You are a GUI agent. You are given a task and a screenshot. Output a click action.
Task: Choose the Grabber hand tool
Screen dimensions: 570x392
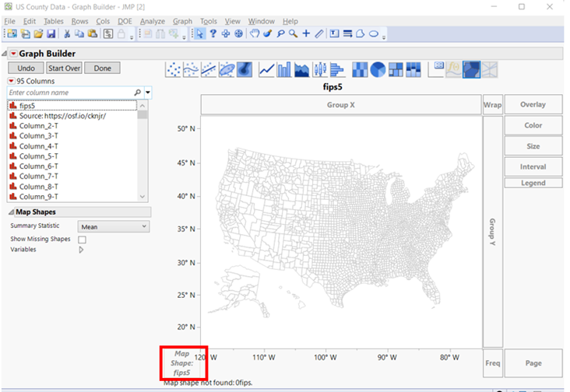[255, 33]
